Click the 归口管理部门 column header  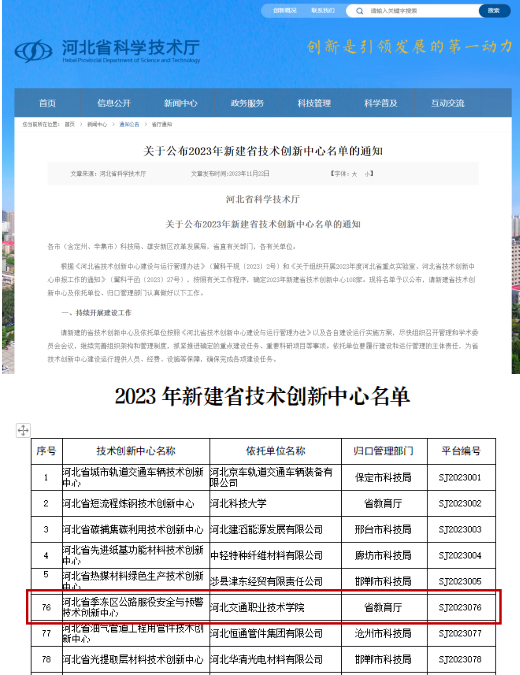pos(384,451)
